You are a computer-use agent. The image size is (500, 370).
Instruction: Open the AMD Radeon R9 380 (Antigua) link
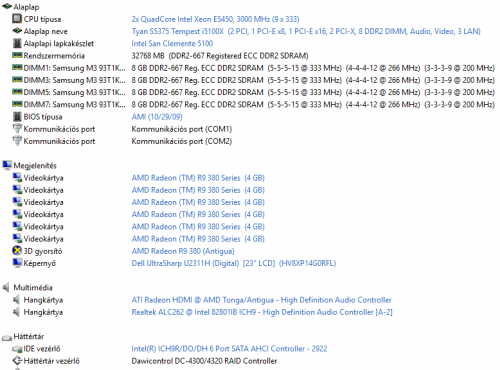[183, 251]
